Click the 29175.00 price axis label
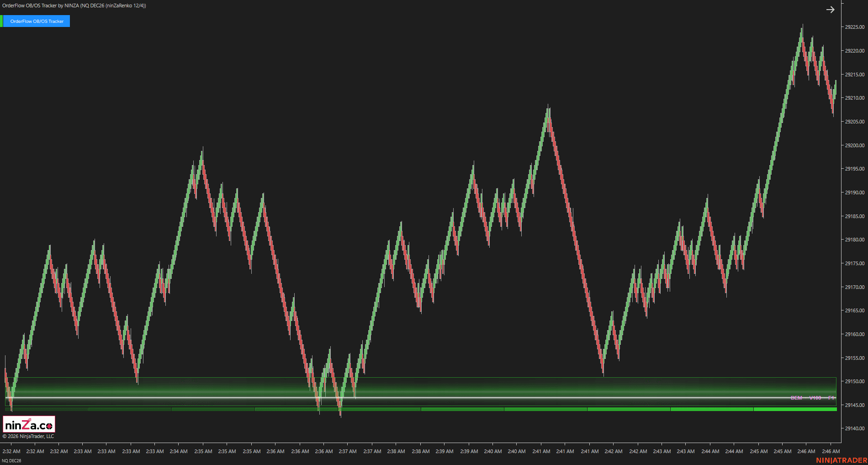 (854, 263)
